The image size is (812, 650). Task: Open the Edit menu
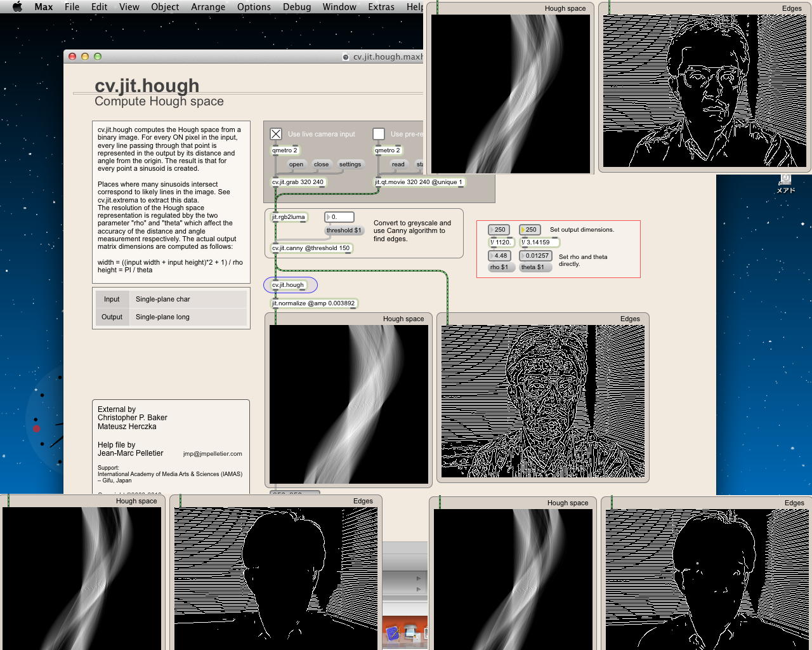click(x=99, y=7)
